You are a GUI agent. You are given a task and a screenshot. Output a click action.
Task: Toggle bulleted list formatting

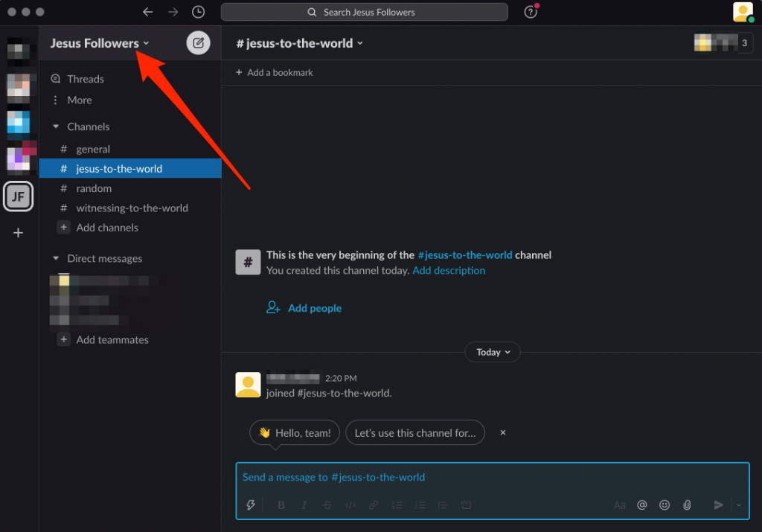point(420,504)
